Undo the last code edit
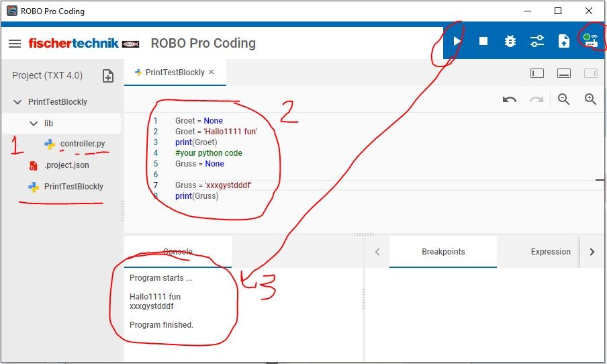Image resolution: width=607 pixels, height=364 pixels. (510, 99)
